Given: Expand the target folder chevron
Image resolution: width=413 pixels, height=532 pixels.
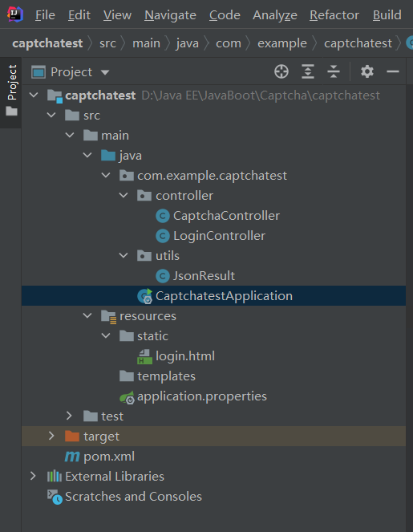Looking at the screenshot, I should pos(51,436).
